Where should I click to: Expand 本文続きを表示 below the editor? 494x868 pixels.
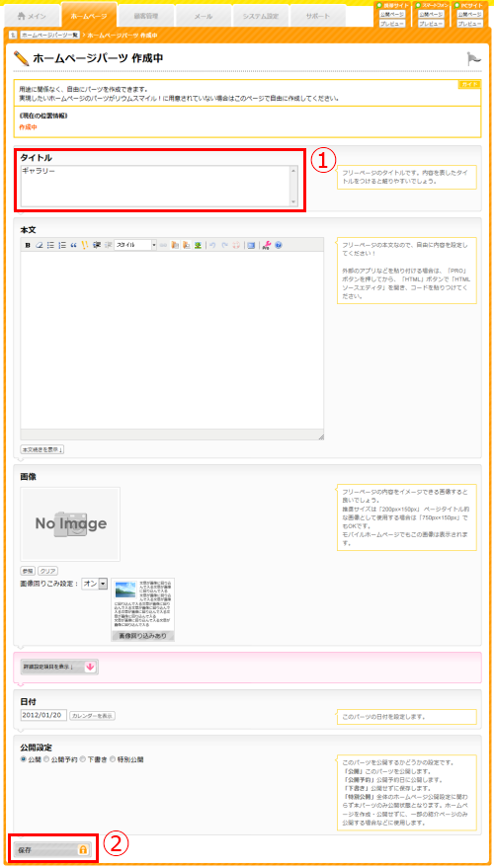[42, 449]
